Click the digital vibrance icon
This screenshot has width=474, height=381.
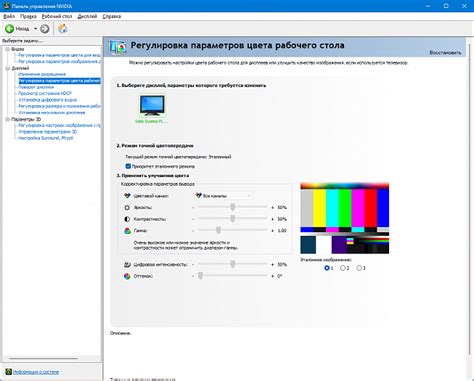pos(127,264)
